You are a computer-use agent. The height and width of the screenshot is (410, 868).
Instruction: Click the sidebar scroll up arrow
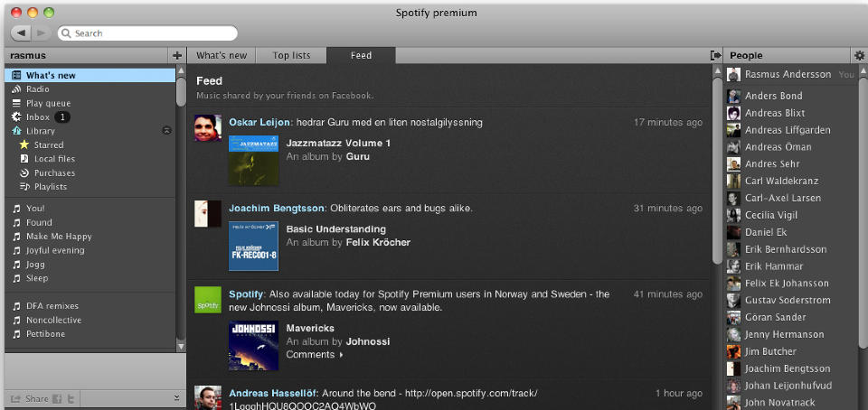[181, 70]
